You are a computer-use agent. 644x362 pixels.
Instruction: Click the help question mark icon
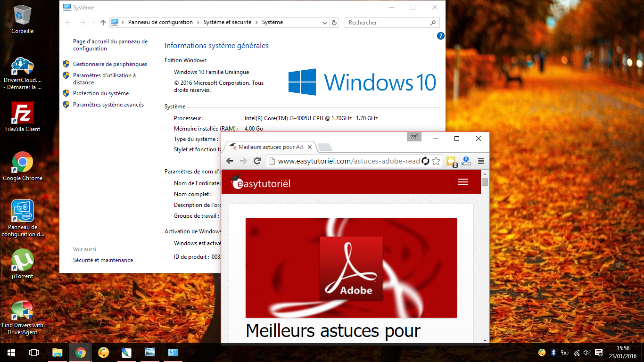pos(441,36)
